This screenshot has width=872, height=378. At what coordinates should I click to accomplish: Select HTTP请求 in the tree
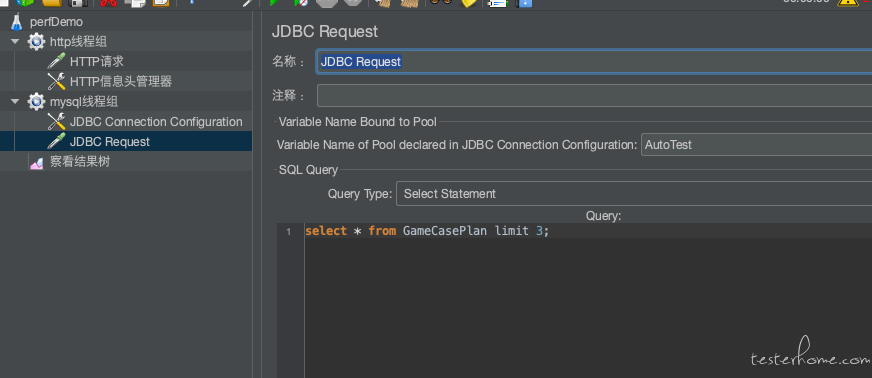coord(97,62)
